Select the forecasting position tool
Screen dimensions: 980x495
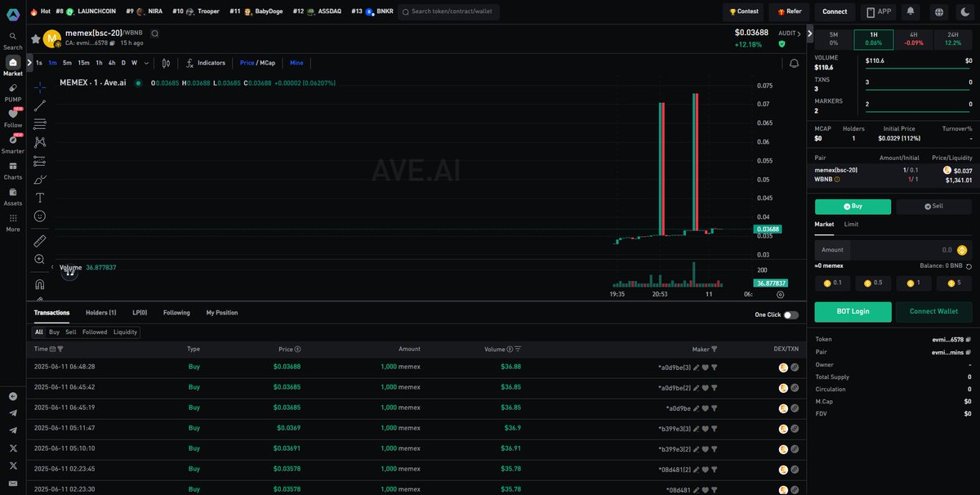[x=39, y=161]
